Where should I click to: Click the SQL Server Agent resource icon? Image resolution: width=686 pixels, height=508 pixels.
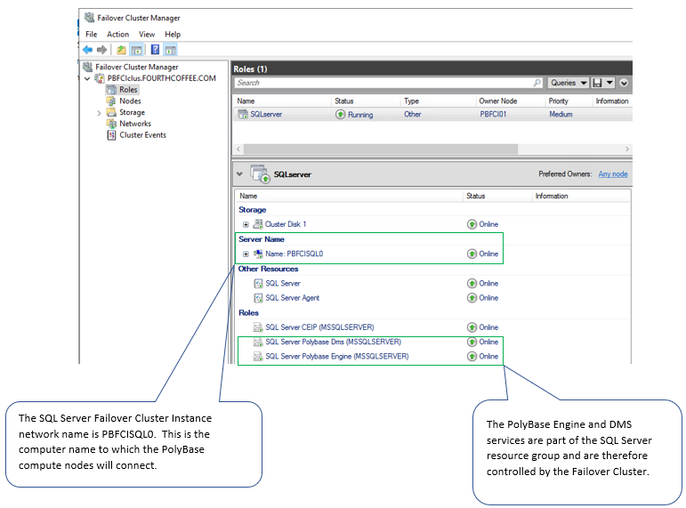(x=258, y=298)
